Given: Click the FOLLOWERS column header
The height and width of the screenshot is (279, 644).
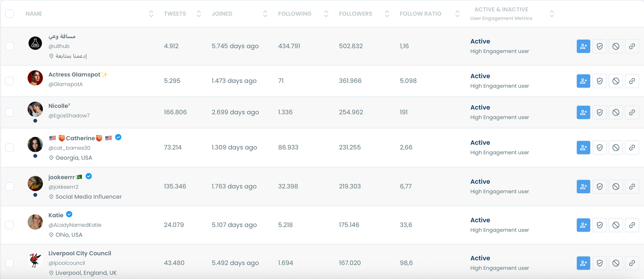Looking at the screenshot, I should click(355, 14).
